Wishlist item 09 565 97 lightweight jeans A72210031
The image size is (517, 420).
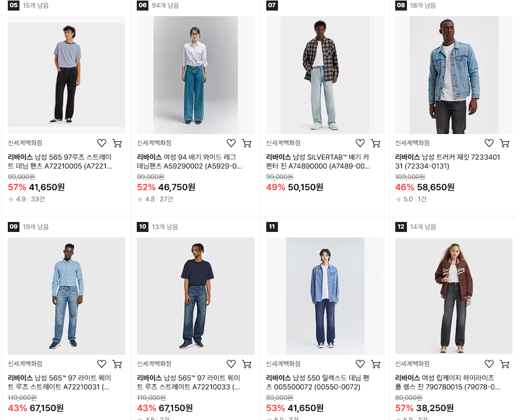102,364
